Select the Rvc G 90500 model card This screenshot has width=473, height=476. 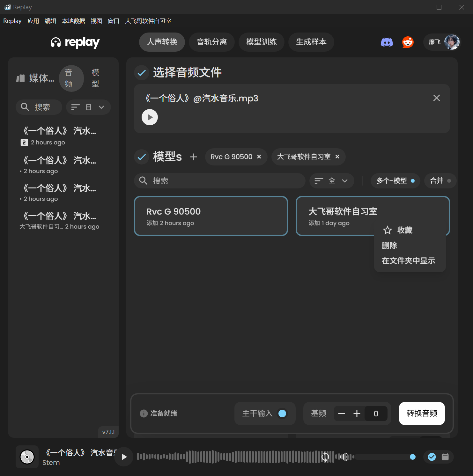tap(211, 216)
